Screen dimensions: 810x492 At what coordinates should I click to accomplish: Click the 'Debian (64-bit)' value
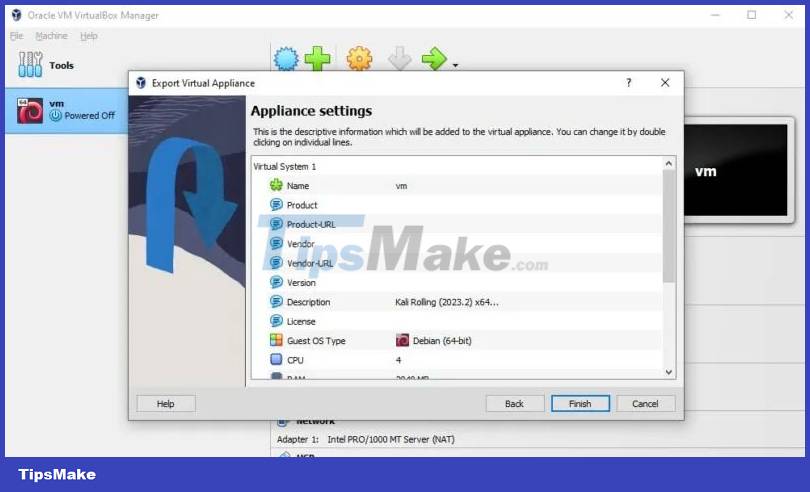[442, 341]
